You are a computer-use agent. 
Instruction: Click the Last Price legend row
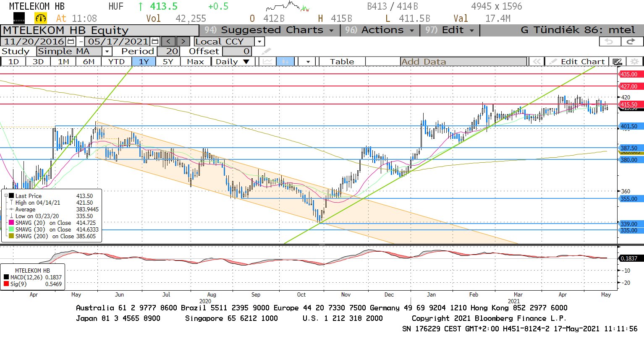click(51, 196)
